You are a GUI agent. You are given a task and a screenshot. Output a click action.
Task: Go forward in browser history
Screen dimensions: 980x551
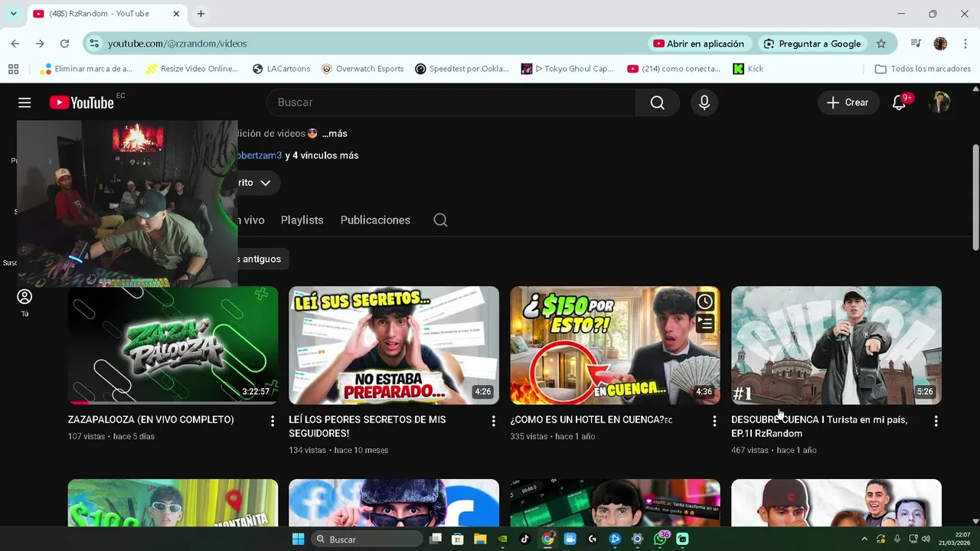pos(40,44)
